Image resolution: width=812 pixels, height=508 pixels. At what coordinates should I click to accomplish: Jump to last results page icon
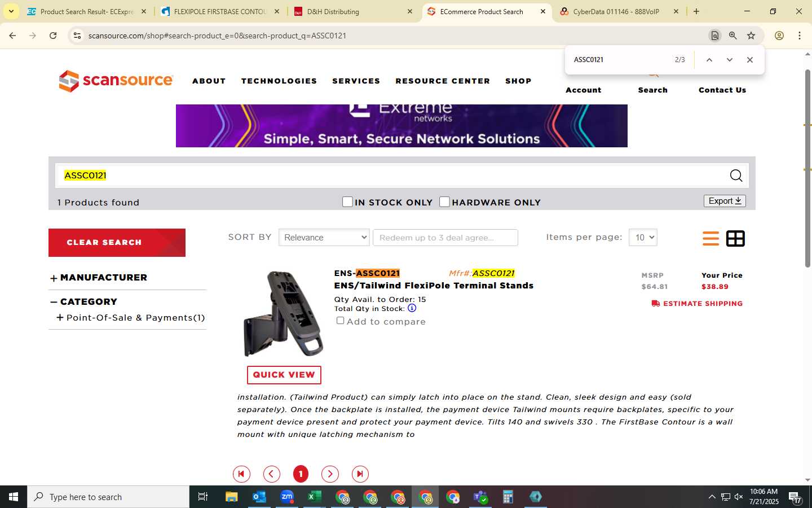[360, 474]
